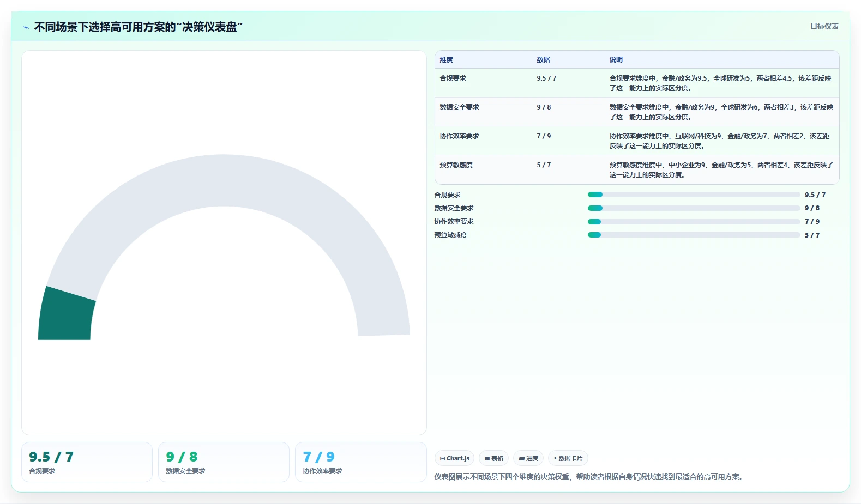
Task: Select the 9 / 8 数据安全要求 stat card
Action: [x=224, y=462]
